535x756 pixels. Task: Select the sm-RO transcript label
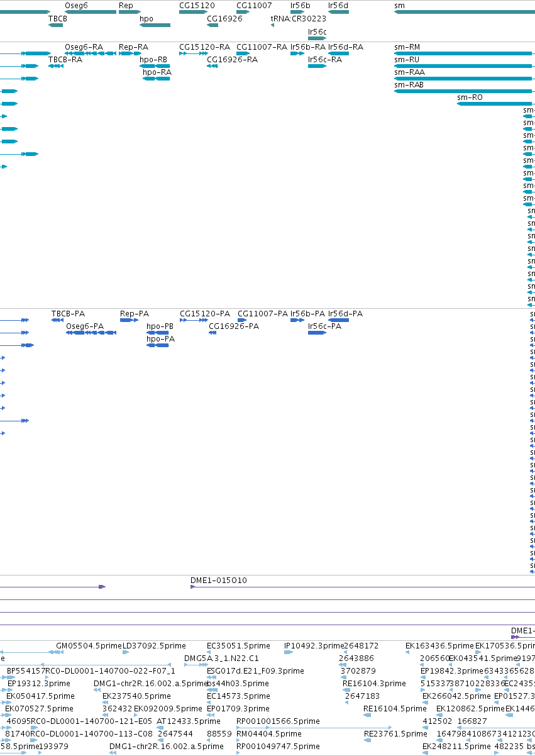[x=470, y=97]
